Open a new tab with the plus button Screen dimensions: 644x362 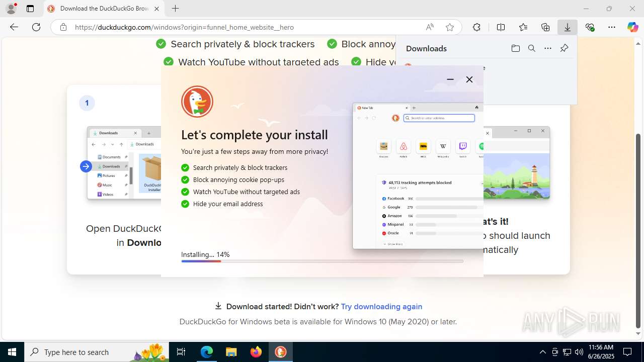[x=175, y=9]
